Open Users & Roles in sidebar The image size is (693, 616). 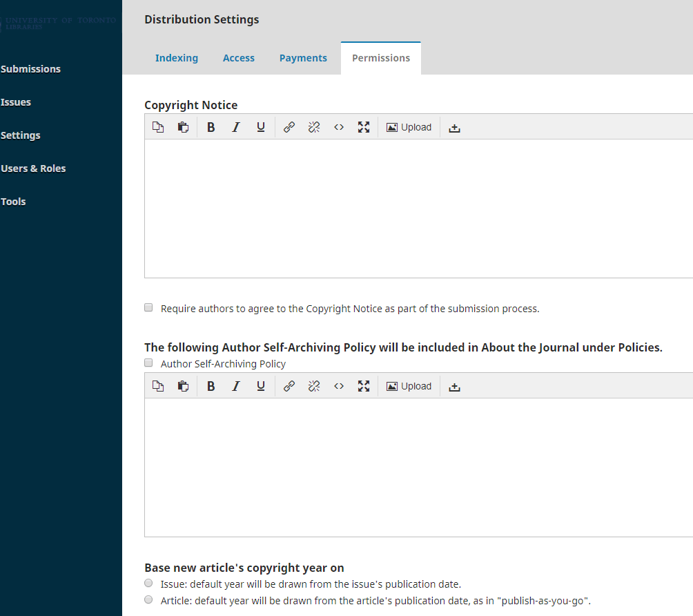coord(33,169)
